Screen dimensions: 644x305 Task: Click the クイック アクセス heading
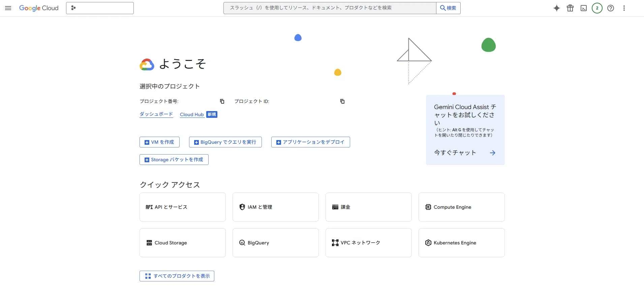(x=170, y=185)
